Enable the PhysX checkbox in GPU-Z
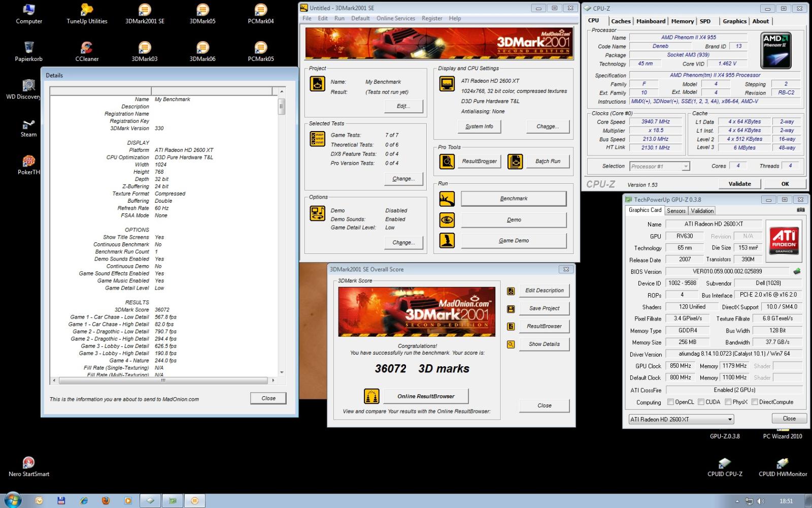This screenshot has width=812, height=508. [728, 402]
